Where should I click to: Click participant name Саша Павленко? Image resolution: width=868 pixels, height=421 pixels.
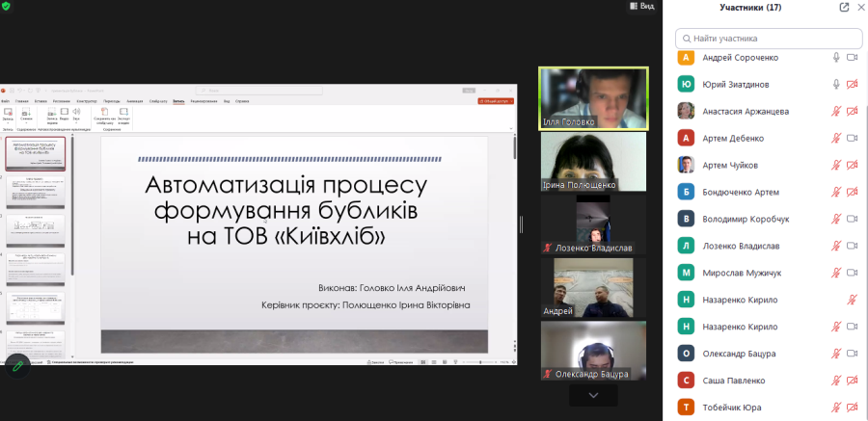(734, 381)
